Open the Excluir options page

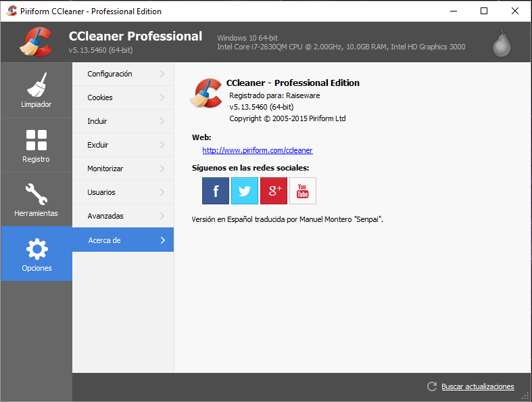click(123, 145)
